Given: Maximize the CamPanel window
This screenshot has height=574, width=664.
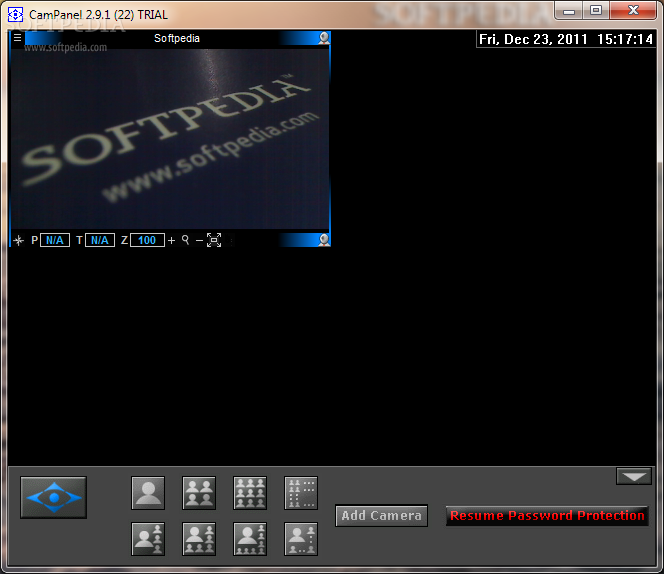Looking at the screenshot, I should pyautogui.click(x=596, y=11).
